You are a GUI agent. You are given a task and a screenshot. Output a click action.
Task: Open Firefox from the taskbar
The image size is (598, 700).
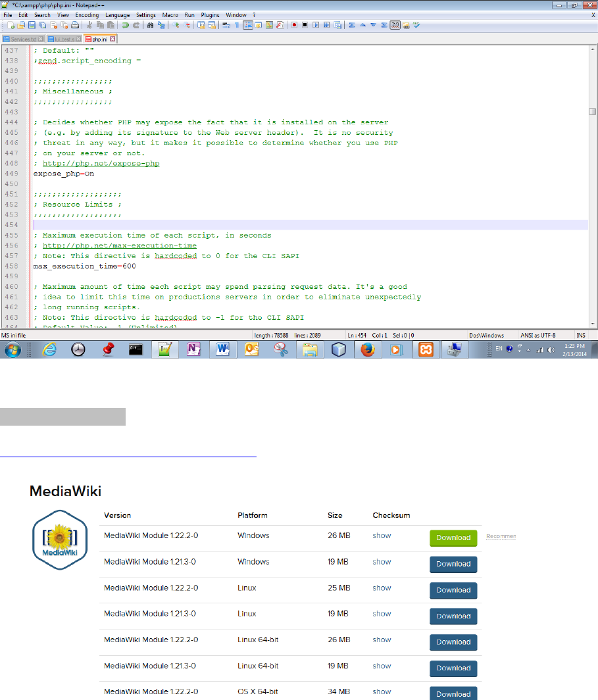368,349
